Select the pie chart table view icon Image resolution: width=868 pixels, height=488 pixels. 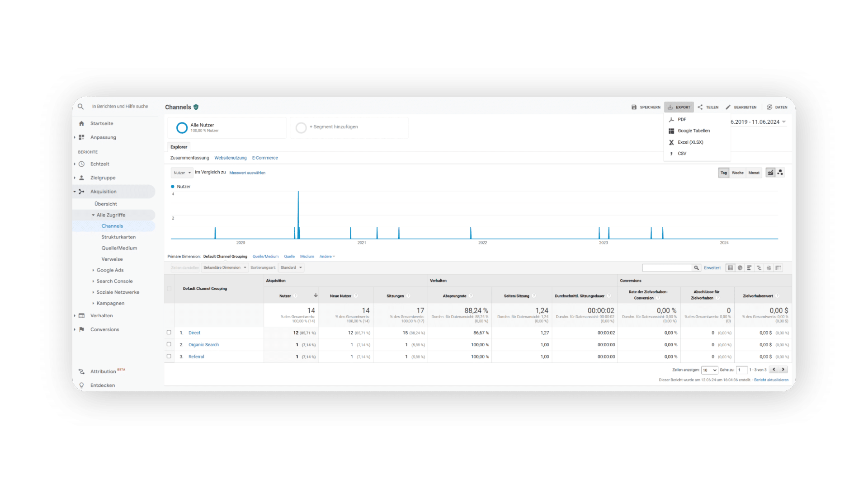(740, 268)
